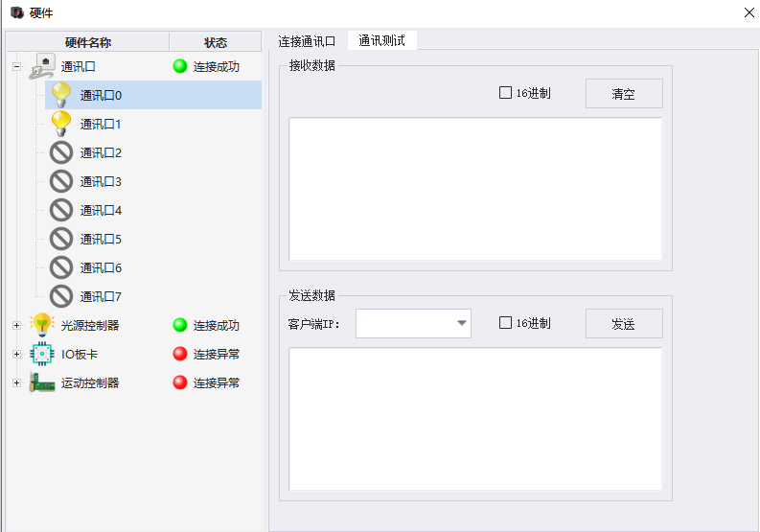The height and width of the screenshot is (532, 760).
Task: Click the disabled icon beside 通讯口2
Action: tap(61, 152)
